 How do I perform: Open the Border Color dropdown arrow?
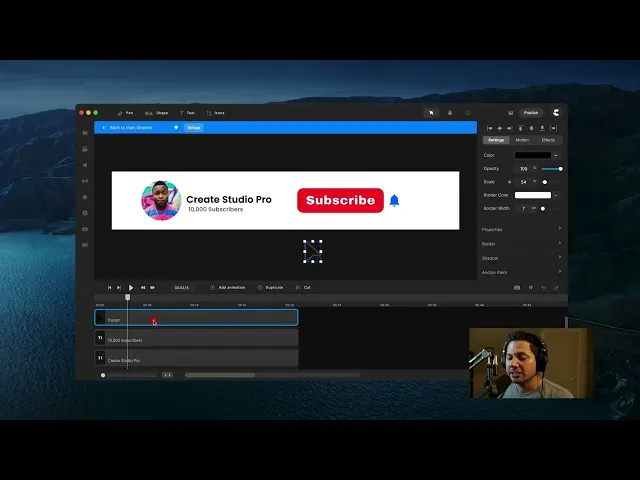[x=556, y=195]
